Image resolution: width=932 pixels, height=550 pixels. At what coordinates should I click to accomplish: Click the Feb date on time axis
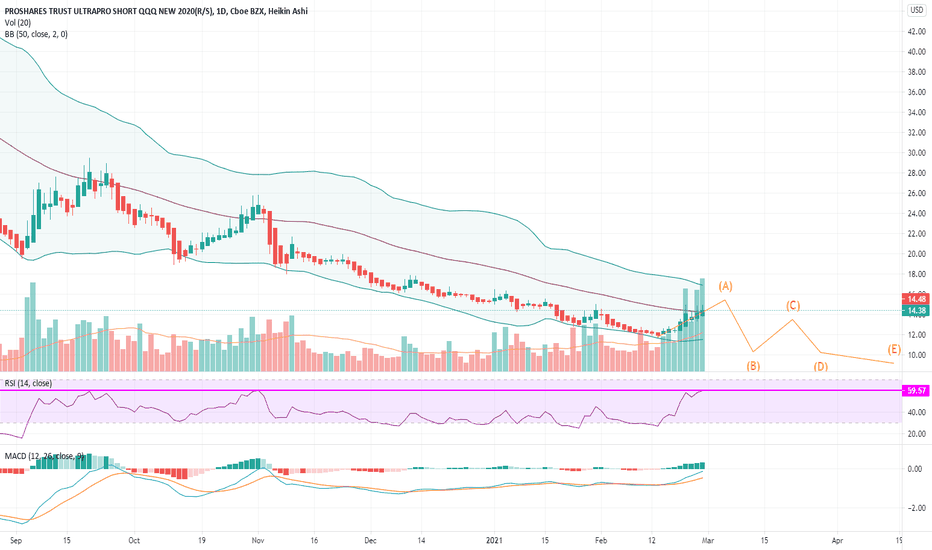601,540
